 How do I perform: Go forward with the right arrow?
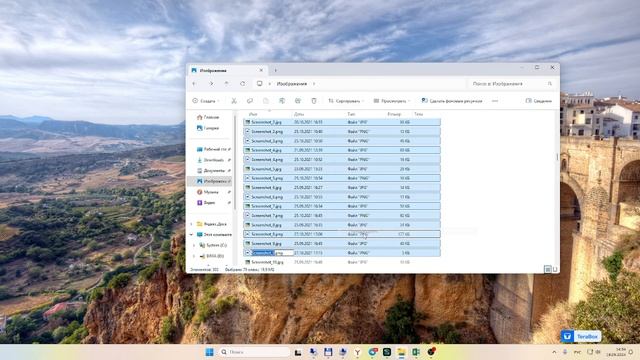pos(211,84)
